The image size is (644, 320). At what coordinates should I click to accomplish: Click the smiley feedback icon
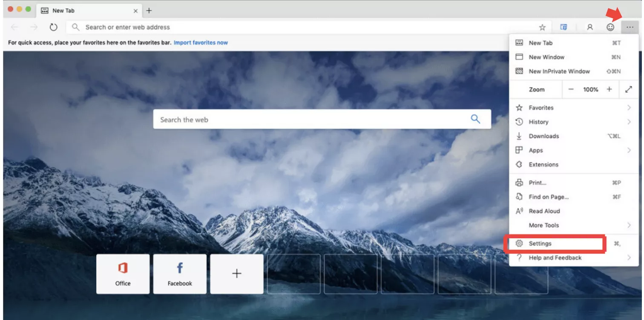(610, 27)
